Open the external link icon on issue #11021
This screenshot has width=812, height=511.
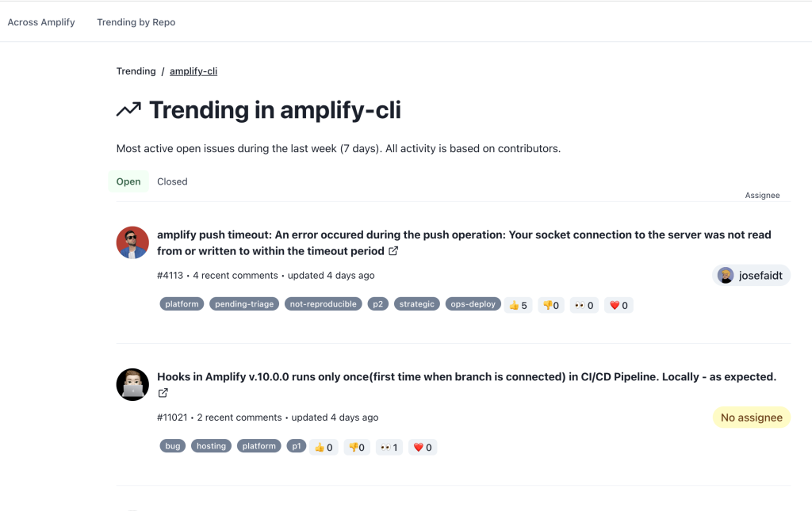pyautogui.click(x=163, y=392)
